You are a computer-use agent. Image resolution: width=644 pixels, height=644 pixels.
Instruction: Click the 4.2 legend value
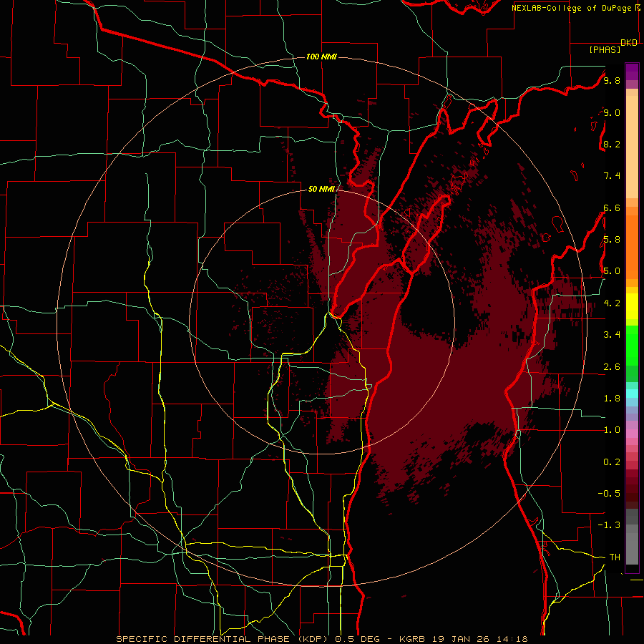[612, 303]
